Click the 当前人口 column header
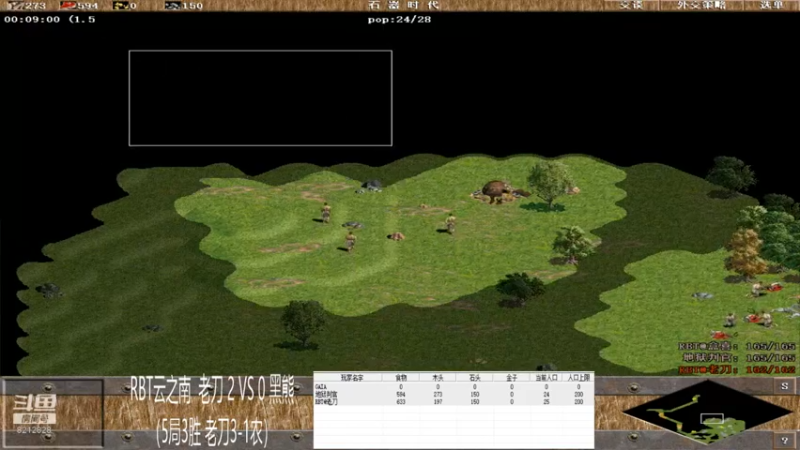This screenshot has height=450, width=800. (x=546, y=378)
